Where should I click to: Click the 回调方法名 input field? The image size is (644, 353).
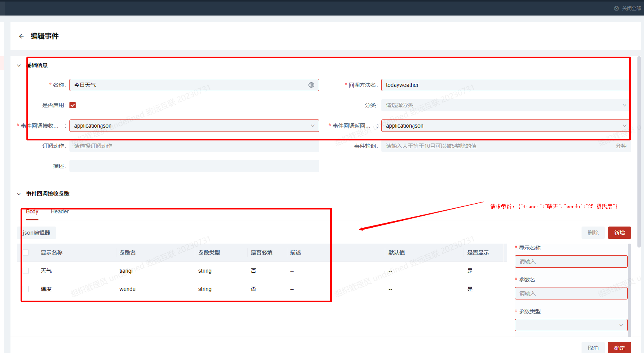tap(504, 85)
